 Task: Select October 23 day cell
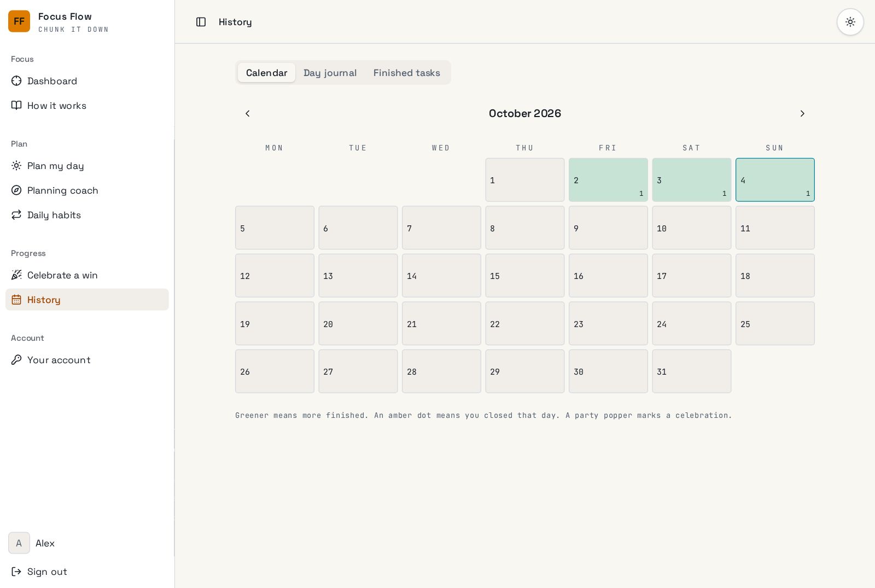(608, 323)
